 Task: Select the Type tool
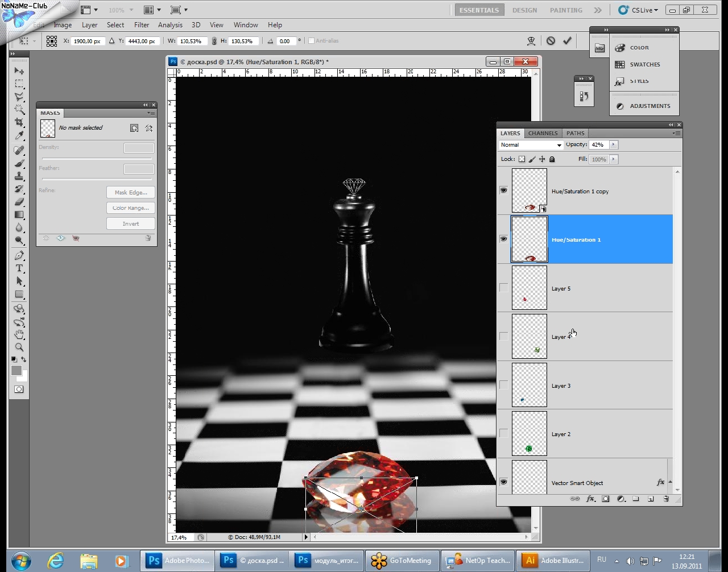(x=19, y=268)
